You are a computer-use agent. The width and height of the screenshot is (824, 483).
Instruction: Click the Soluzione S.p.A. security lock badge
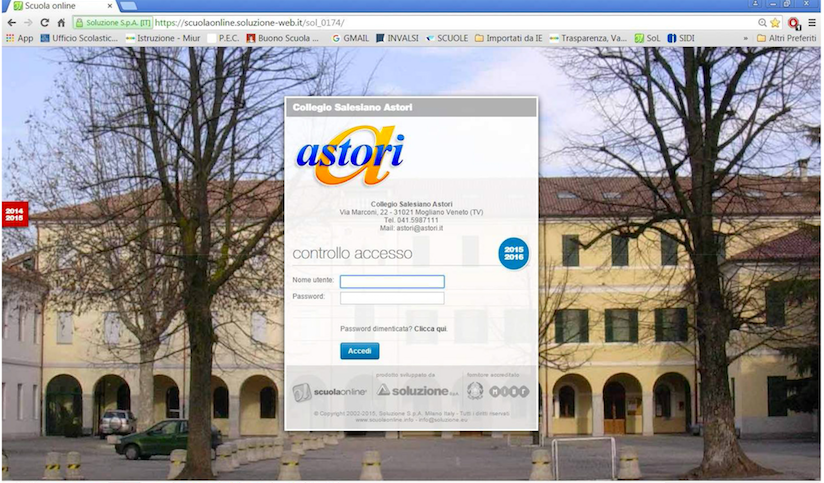pos(114,23)
